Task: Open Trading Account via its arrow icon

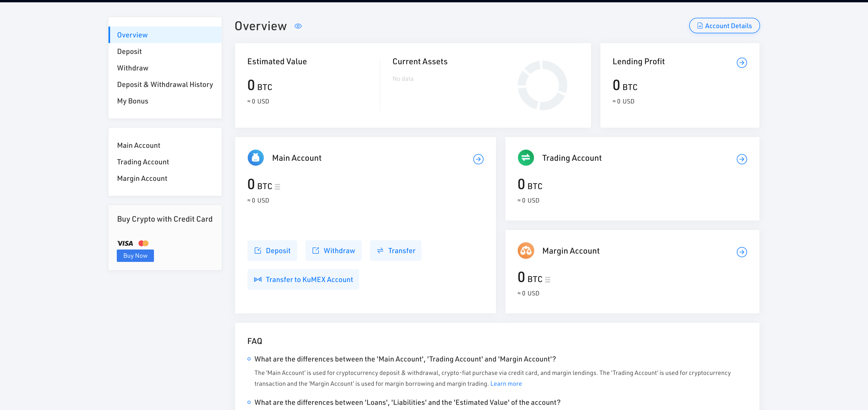Action: [742, 159]
